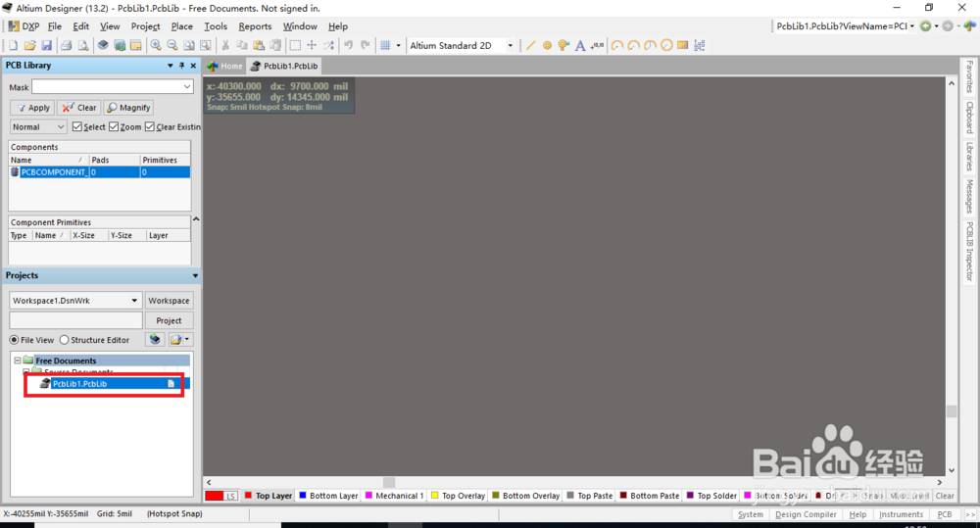The height and width of the screenshot is (528, 980).
Task: Click the Workspace button
Action: tap(169, 301)
